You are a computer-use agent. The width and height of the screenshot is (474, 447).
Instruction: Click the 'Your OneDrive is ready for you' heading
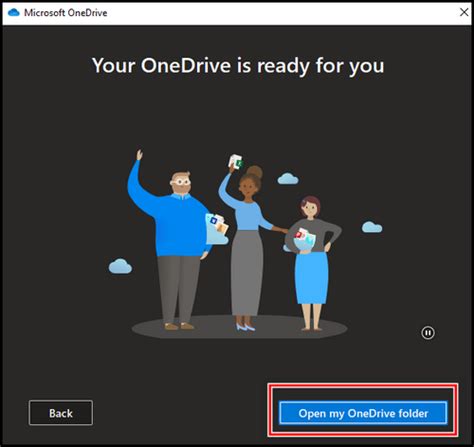tap(238, 66)
